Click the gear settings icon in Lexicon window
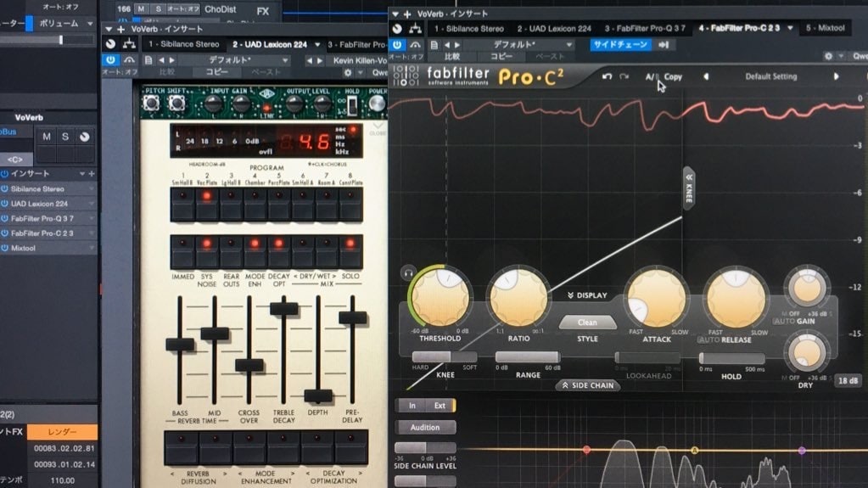Screen dimensions: 868x488 pyautogui.click(x=348, y=72)
